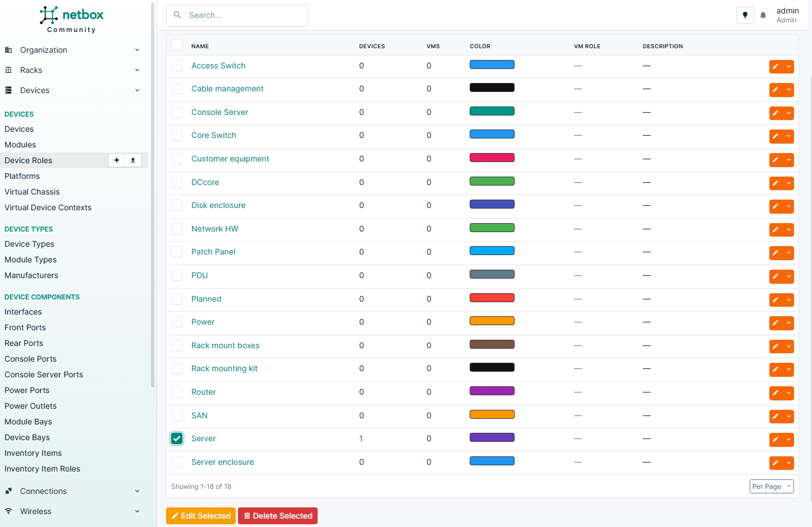Click the pencil edit icon for Access Switch
The image size is (812, 527).
[776, 67]
